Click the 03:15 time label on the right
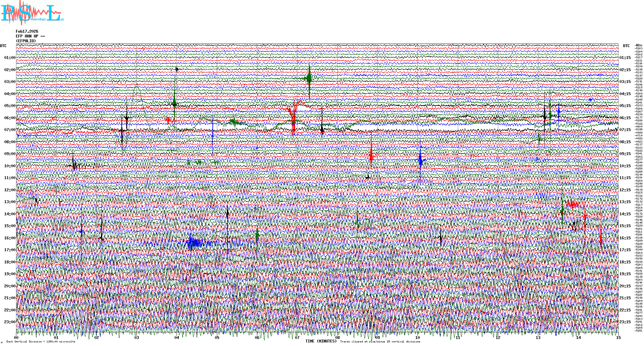The width and height of the screenshot is (644, 346). point(625,82)
